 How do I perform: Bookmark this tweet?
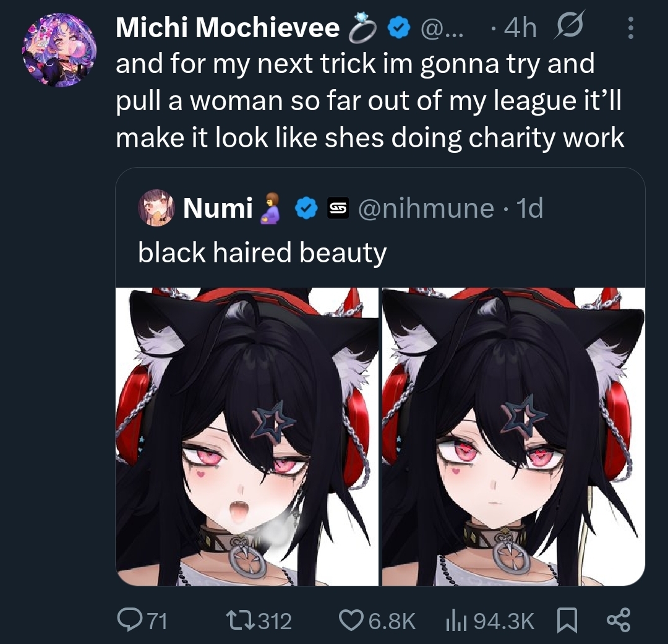tap(567, 620)
